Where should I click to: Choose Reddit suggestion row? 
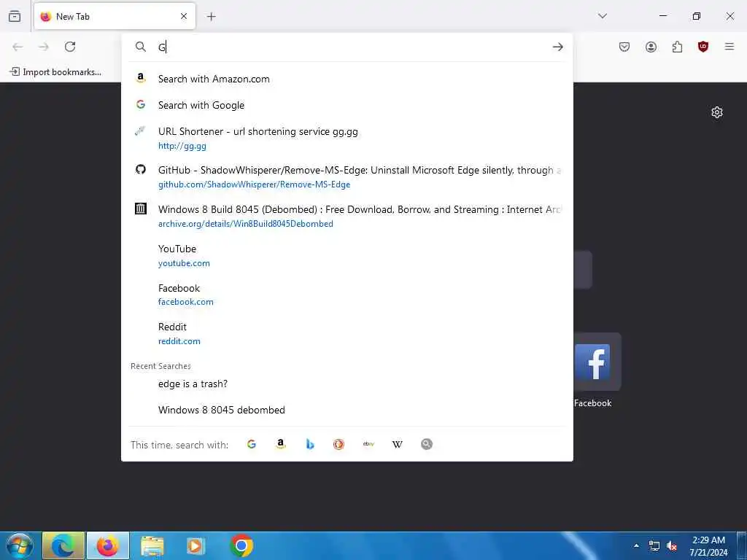pos(347,333)
